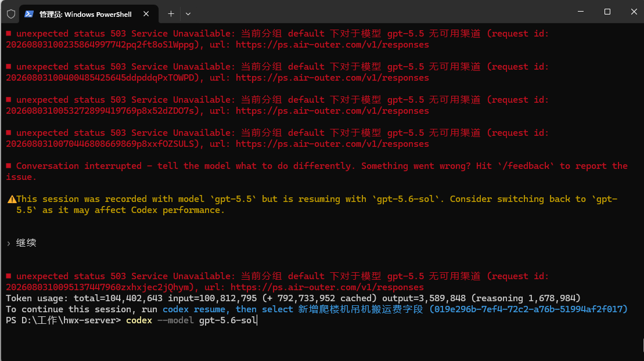The image size is (644, 361).
Task: Click request id ending ddpddqPxTOWPD
Action: click(100, 78)
